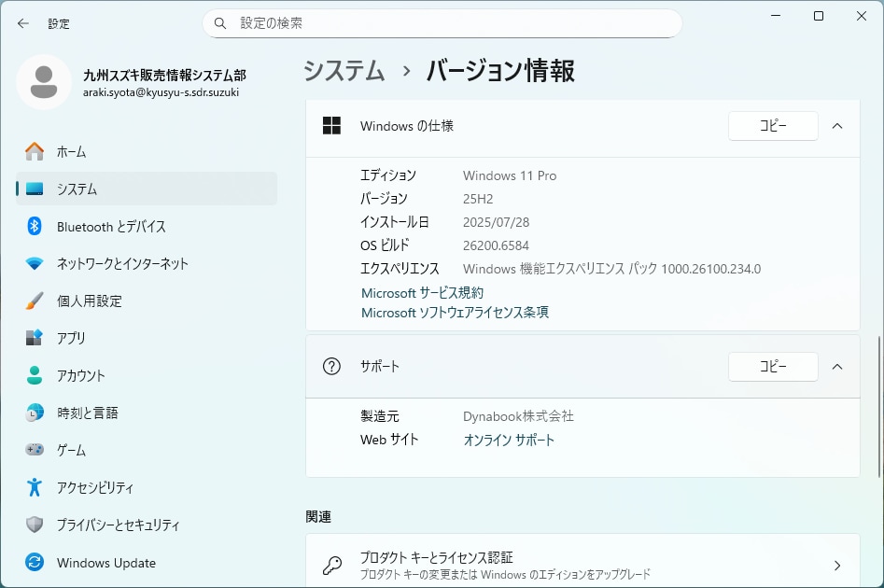
Task: Open 個人用設定 page
Action: (x=147, y=301)
